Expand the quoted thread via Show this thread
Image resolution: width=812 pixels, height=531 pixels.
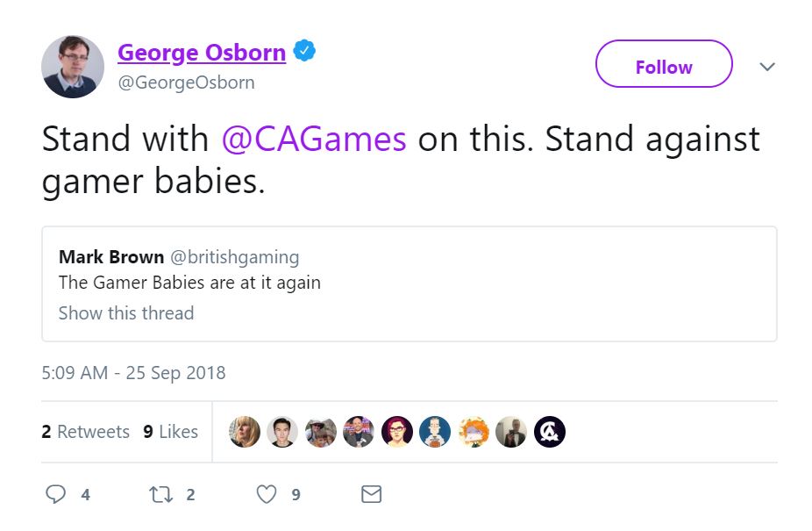126,313
